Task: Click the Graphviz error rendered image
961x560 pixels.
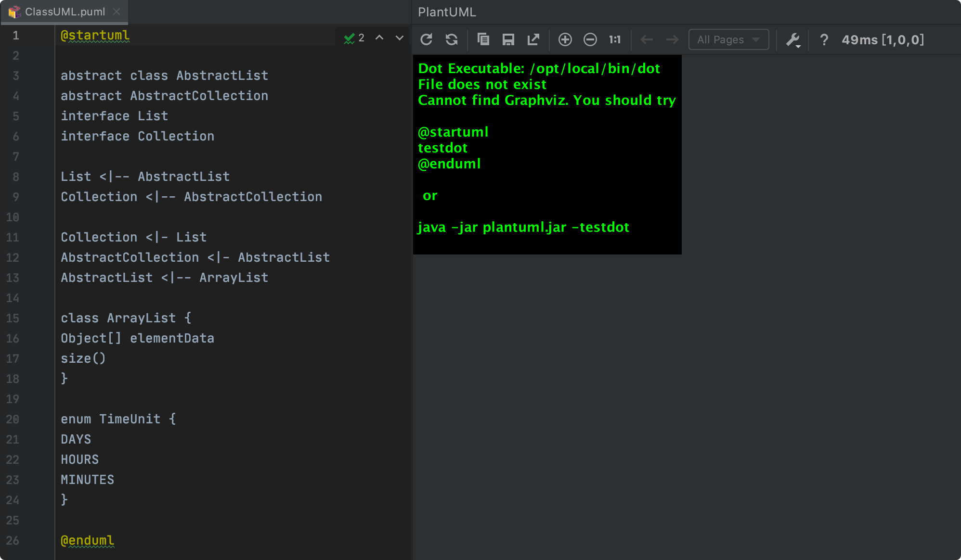Action: click(547, 154)
